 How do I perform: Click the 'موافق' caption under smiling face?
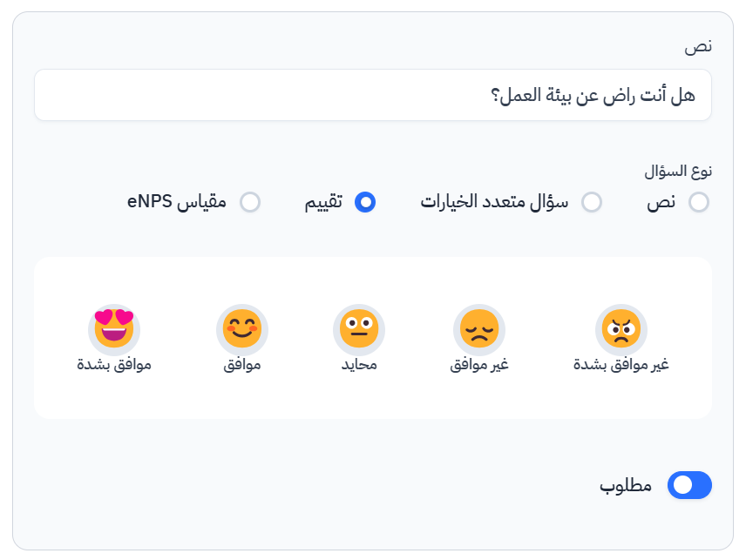(x=242, y=365)
